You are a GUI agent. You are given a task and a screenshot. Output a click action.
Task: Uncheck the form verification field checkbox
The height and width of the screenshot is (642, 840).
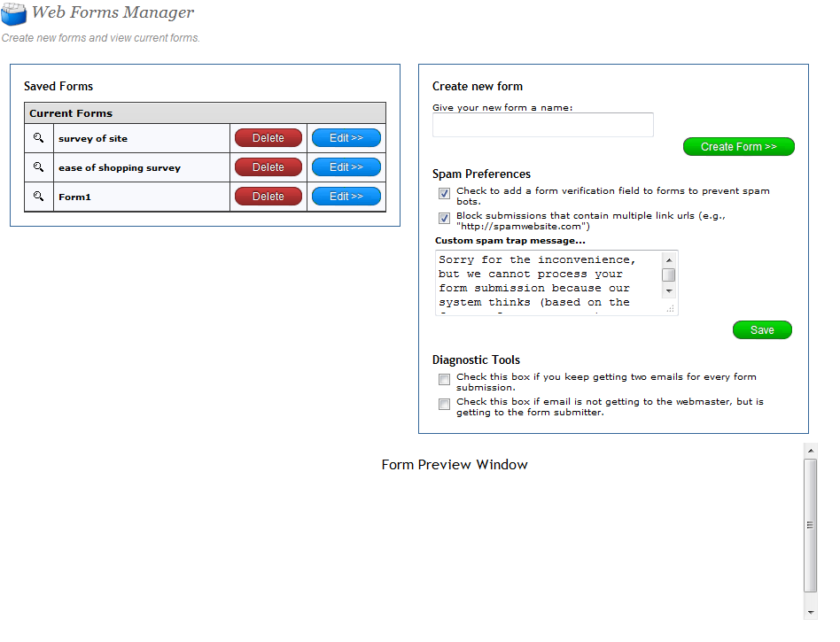(444, 193)
